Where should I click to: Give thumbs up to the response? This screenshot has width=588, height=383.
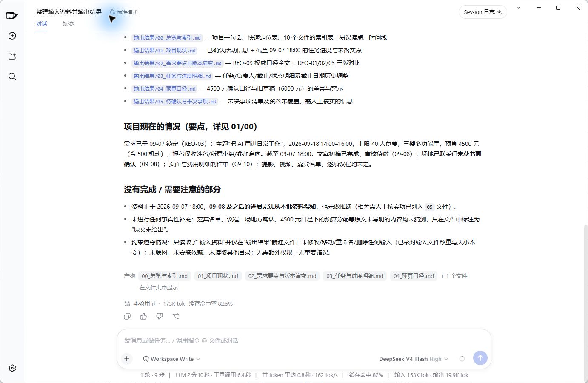[x=143, y=316]
